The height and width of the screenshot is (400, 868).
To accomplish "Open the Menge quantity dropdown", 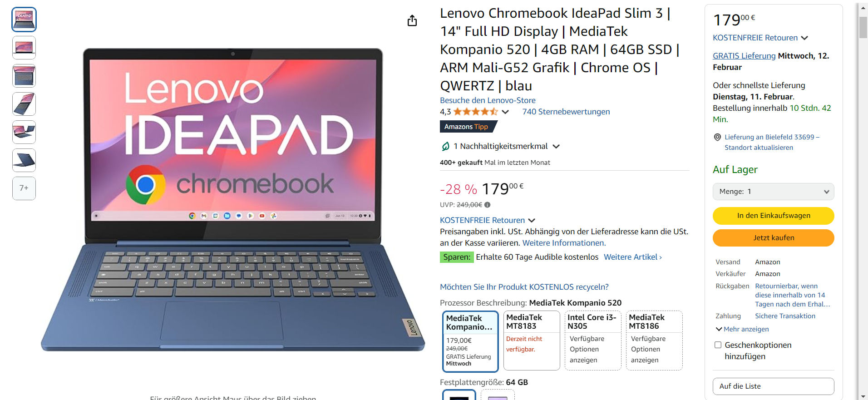I will [x=774, y=192].
